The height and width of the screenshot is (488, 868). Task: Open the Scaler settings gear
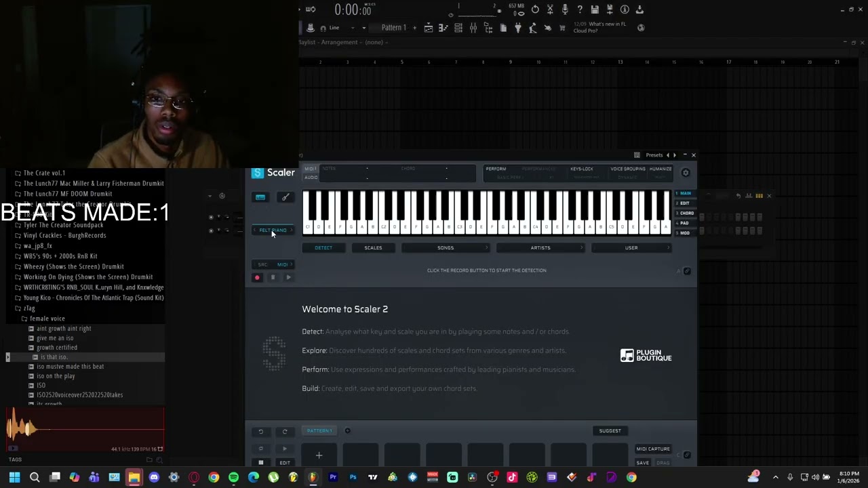click(x=686, y=173)
